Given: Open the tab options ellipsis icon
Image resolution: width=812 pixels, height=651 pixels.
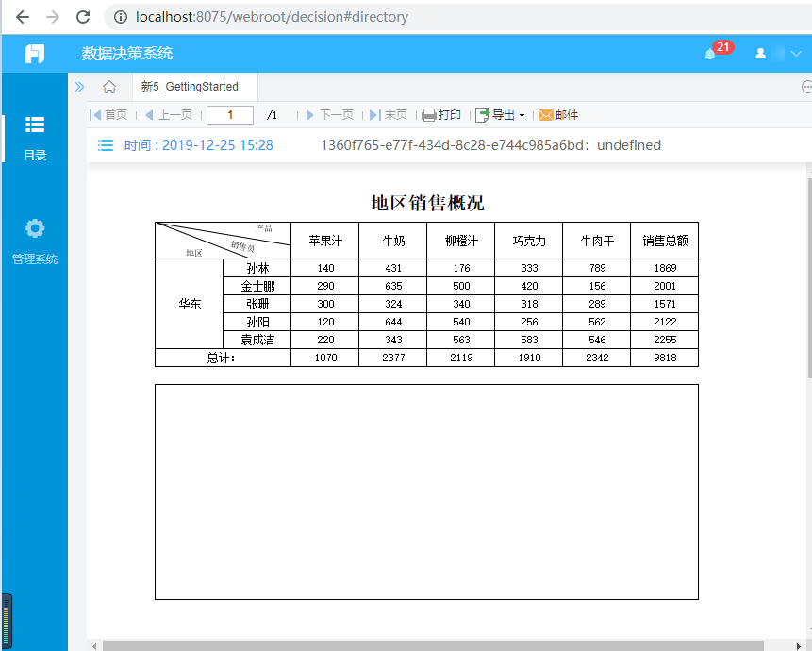Looking at the screenshot, I should click(806, 87).
